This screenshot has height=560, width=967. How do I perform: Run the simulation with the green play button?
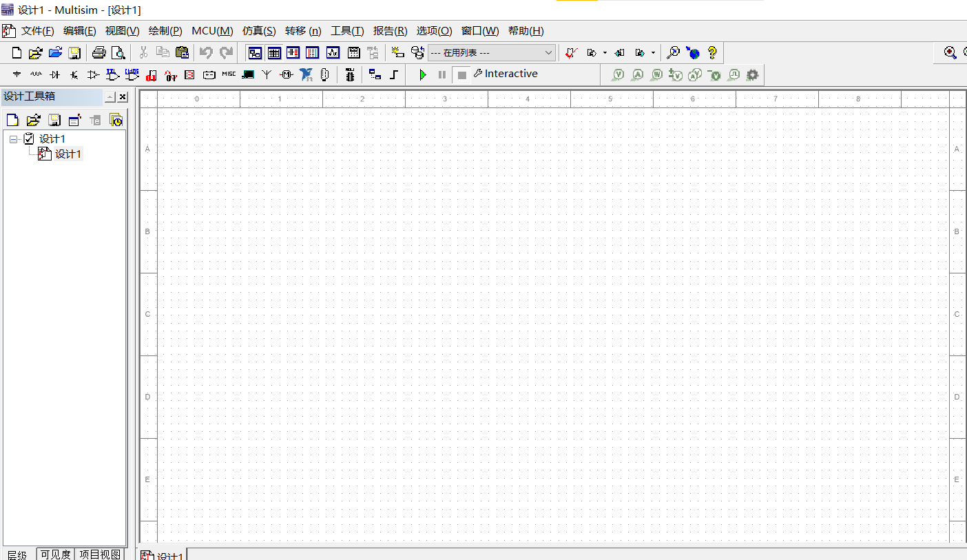point(422,74)
